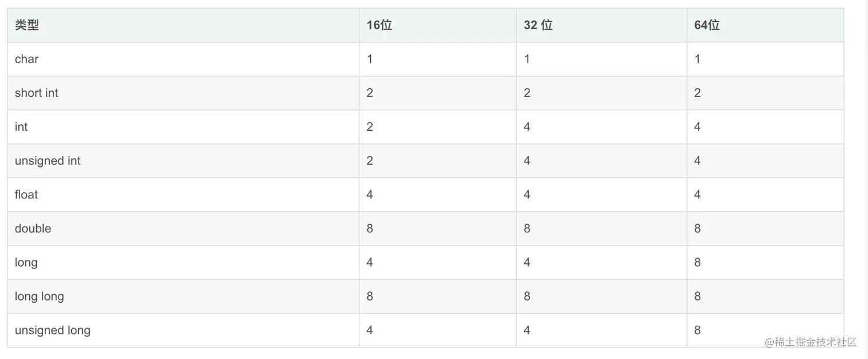Screen dimensions: 868x359
Task: Select the char type cell
Action: pyautogui.click(x=27, y=59)
